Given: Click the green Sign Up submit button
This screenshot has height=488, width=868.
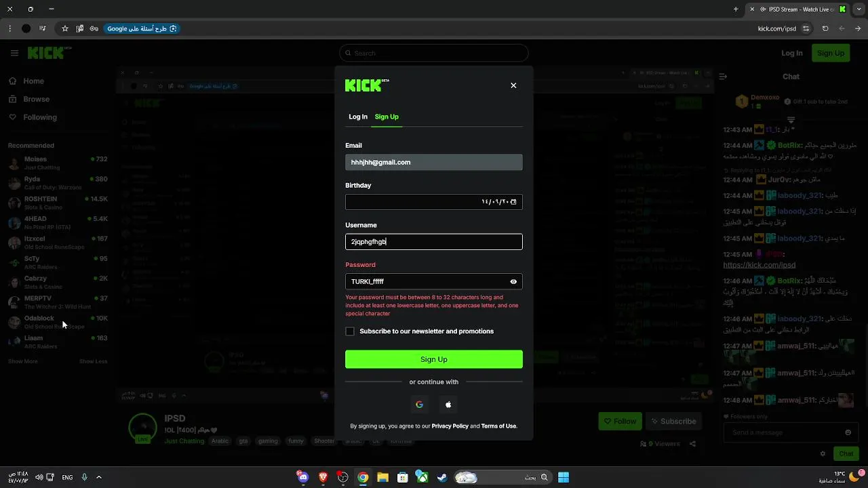Looking at the screenshot, I should [434, 359].
